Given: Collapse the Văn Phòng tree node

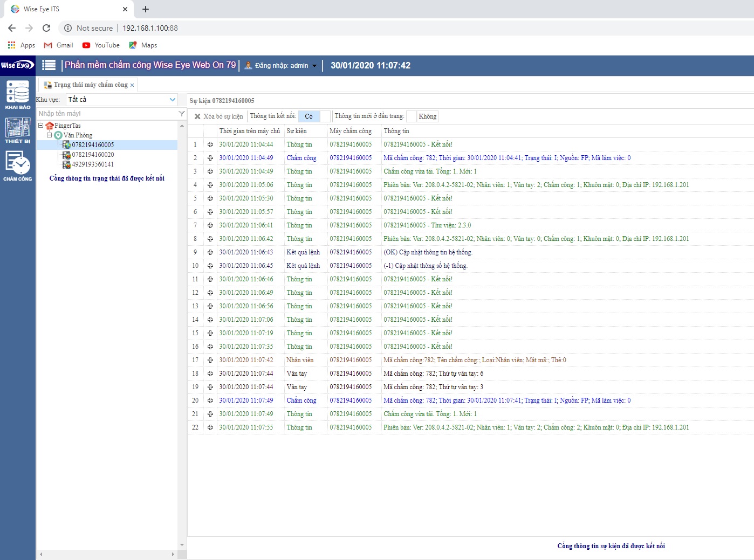Looking at the screenshot, I should point(49,135).
